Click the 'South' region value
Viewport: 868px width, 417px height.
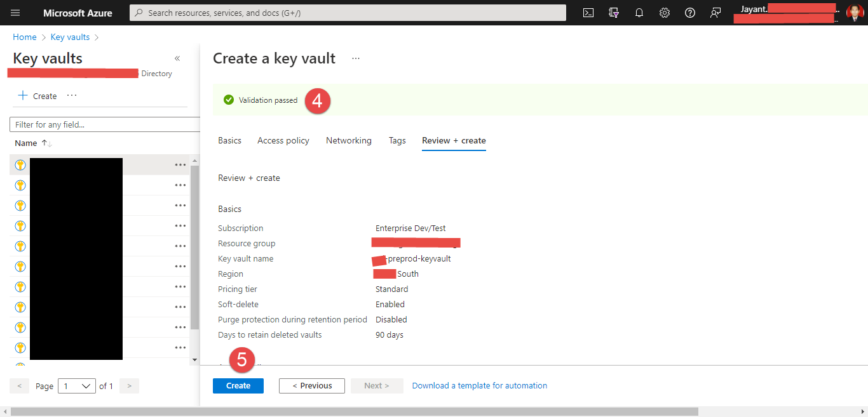(408, 274)
